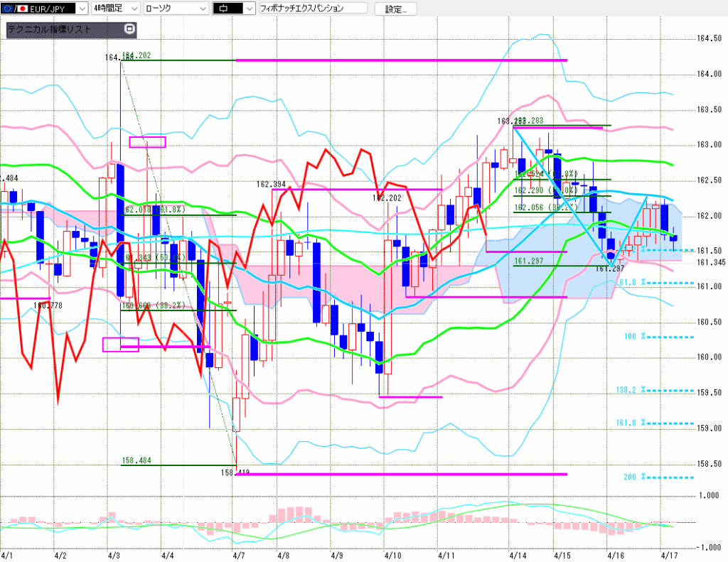Click the 158.484 low price label
The image size is (728, 562).
(x=136, y=460)
